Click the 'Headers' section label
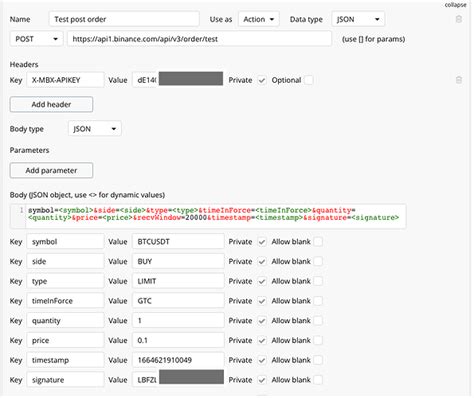 [x=24, y=64]
